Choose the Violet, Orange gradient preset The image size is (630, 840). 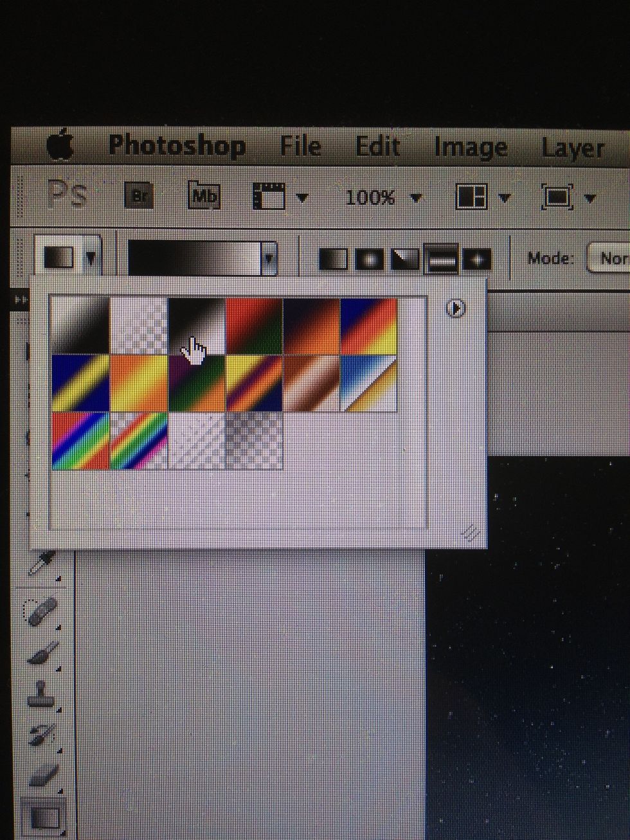coord(311,326)
